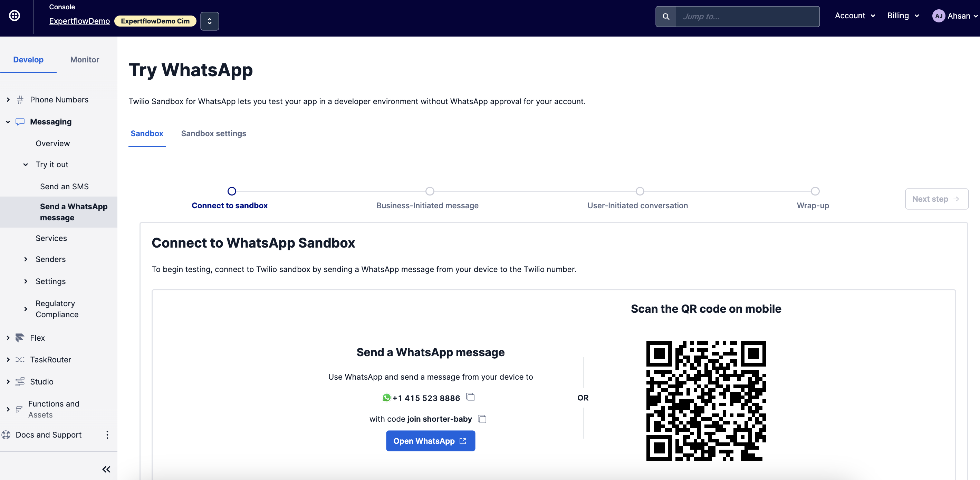Copy the join shorter-baby code icon
Screen dimensions: 980x480
482,419
